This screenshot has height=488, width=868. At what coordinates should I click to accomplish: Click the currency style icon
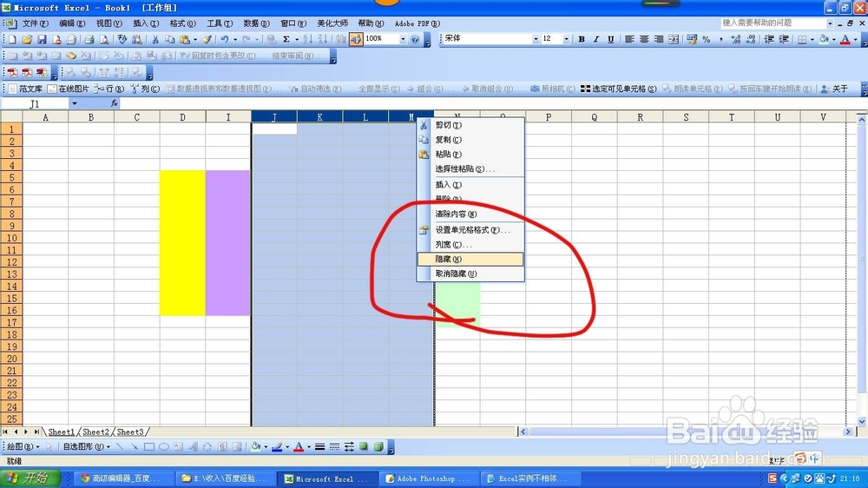click(692, 39)
